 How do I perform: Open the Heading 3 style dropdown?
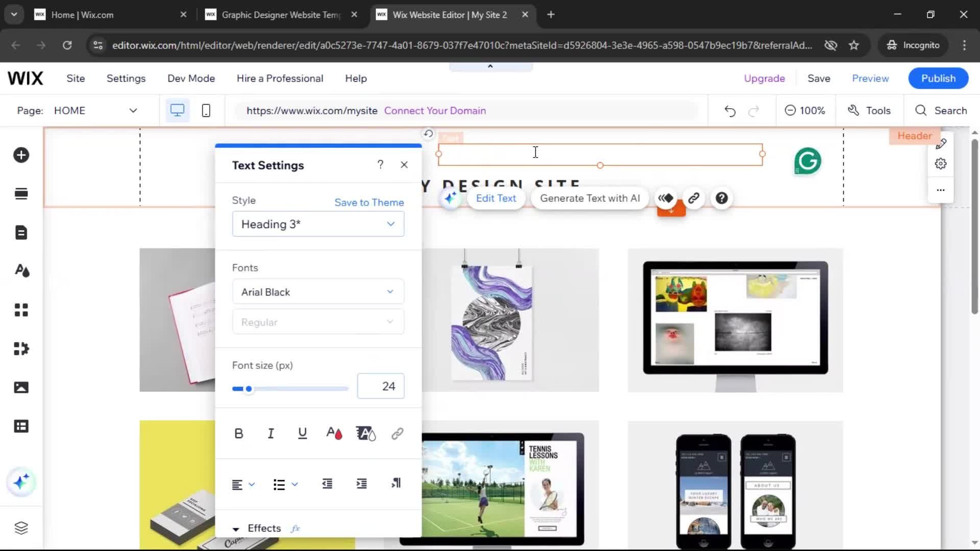(318, 224)
